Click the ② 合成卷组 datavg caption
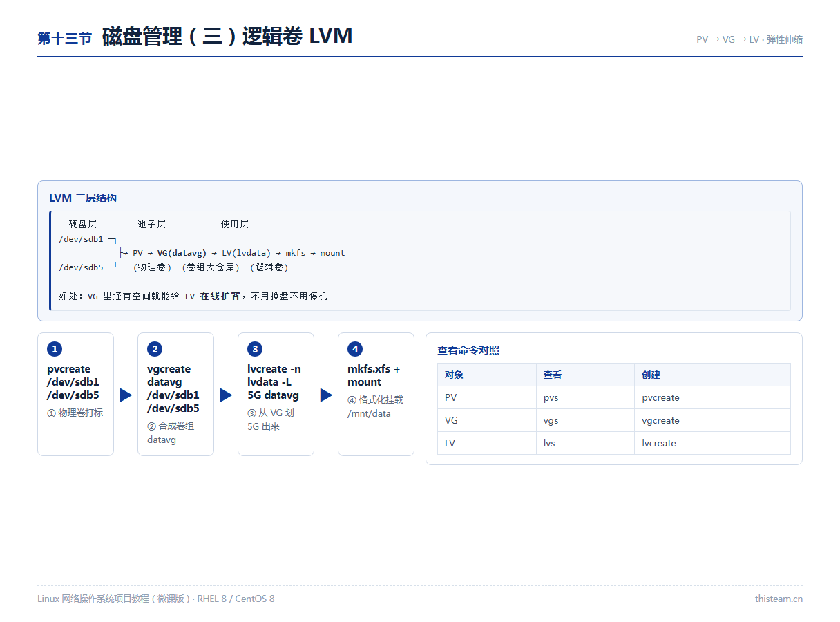This screenshot has width=840, height=622. pyautogui.click(x=171, y=433)
